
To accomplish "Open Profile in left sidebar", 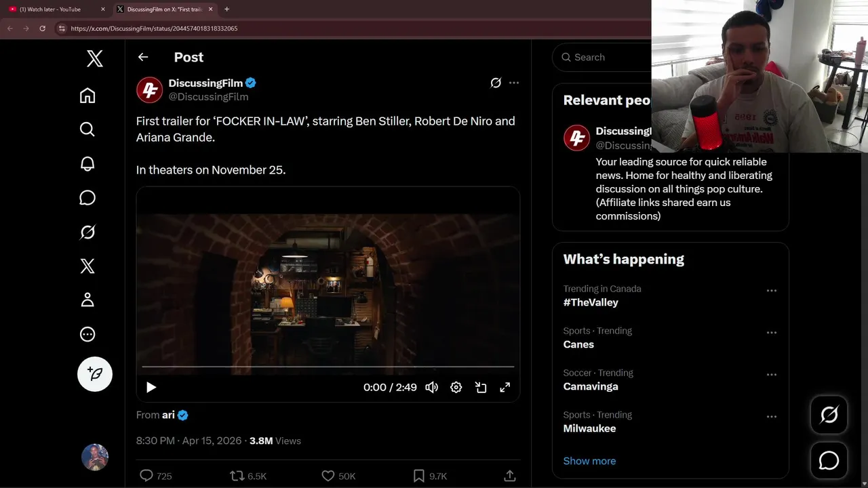I will (87, 300).
